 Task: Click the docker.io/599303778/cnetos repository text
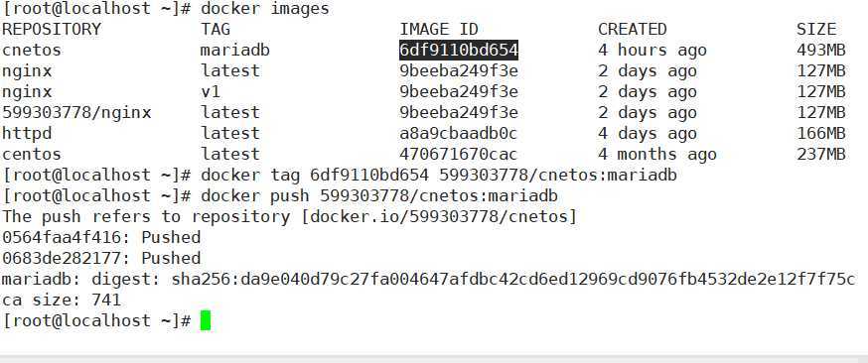[438, 216]
